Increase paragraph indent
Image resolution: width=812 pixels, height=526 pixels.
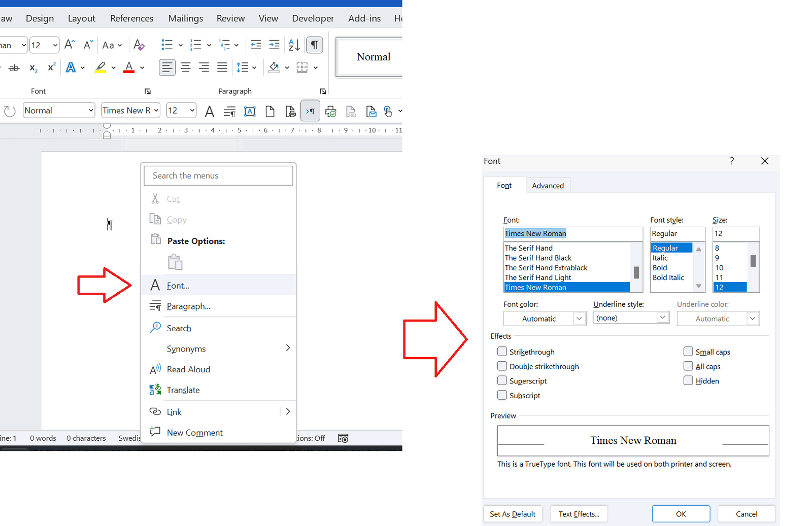pyautogui.click(x=274, y=45)
